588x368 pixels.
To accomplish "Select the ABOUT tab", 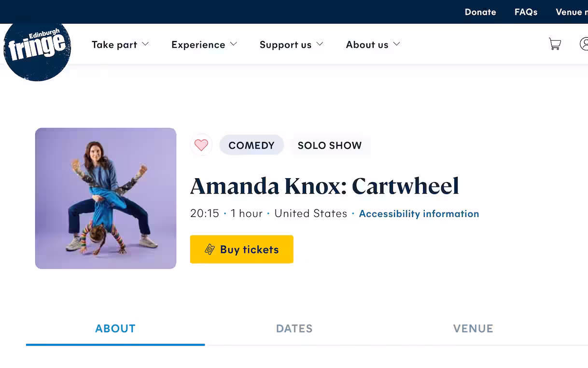I will tap(115, 329).
